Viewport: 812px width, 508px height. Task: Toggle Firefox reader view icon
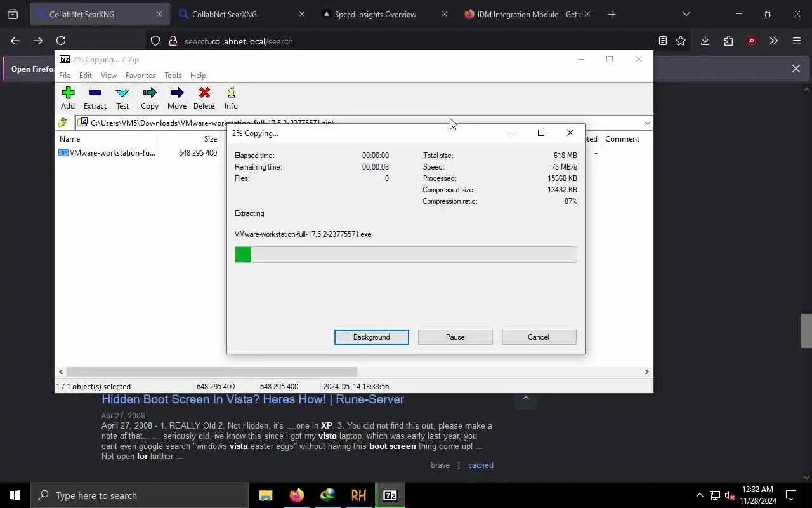point(662,41)
